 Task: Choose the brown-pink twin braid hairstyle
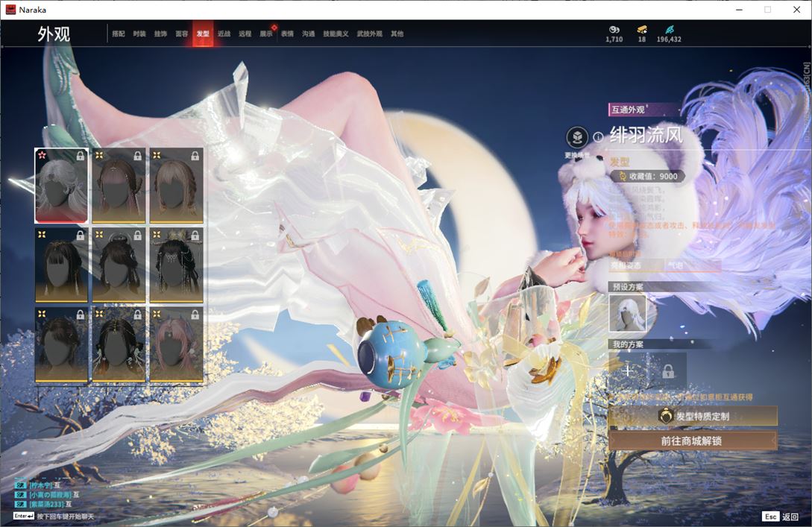point(119,186)
